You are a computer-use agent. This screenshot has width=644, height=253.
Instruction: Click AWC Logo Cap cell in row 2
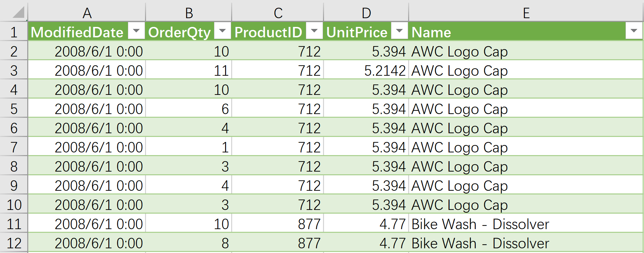click(526, 51)
